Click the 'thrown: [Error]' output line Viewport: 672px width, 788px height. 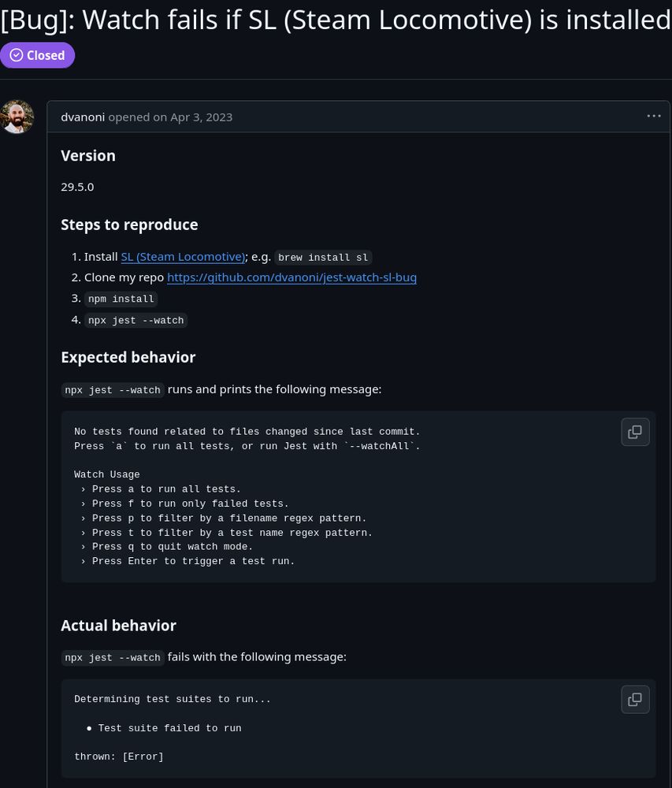coord(119,756)
